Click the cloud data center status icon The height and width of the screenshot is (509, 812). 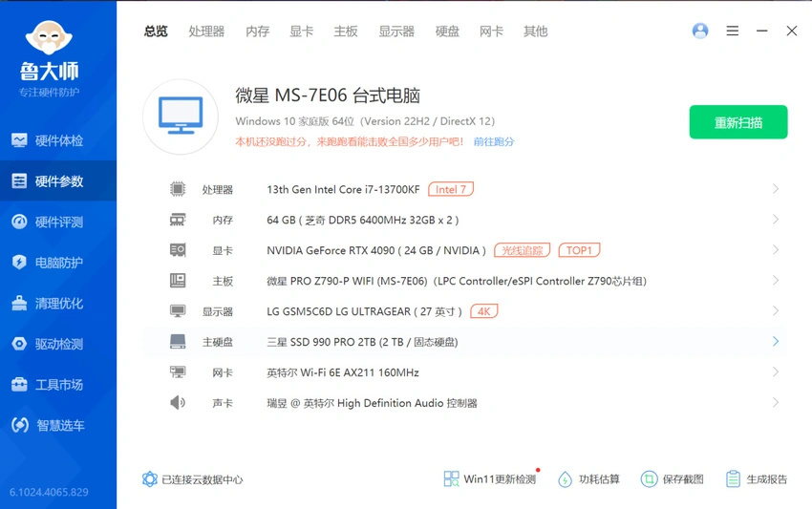149,479
